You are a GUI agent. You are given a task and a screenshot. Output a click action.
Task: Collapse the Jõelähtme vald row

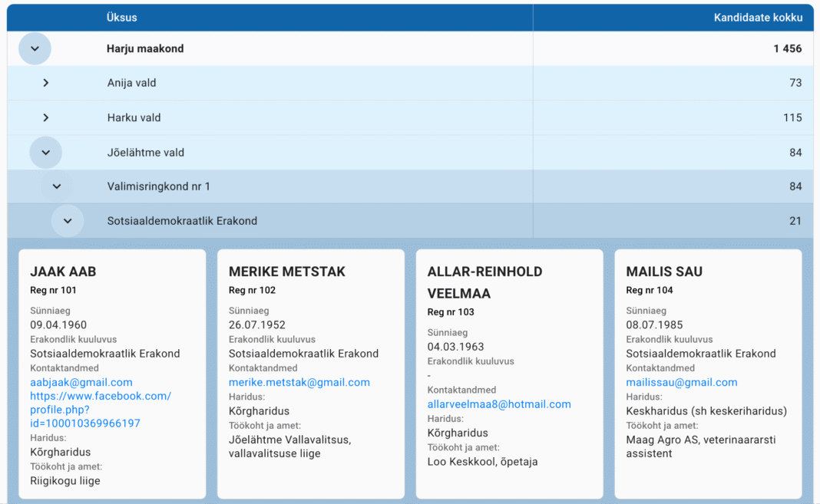coord(46,153)
